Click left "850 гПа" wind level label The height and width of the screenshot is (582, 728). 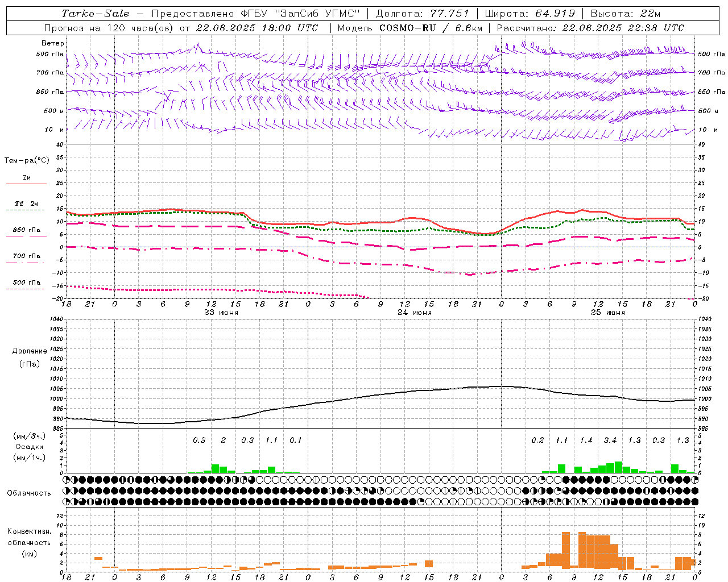tap(50, 92)
